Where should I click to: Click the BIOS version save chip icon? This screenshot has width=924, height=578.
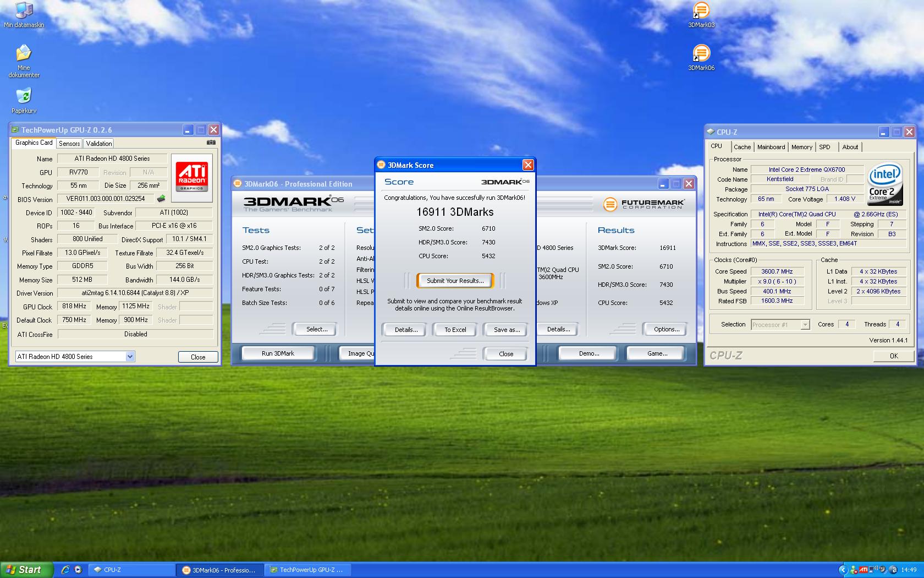pos(161,199)
